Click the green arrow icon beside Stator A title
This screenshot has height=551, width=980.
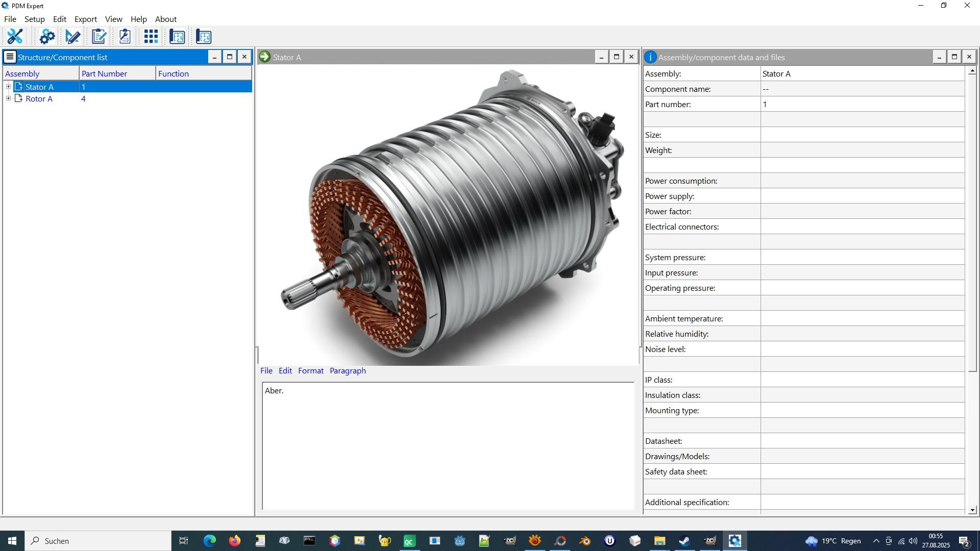pyautogui.click(x=264, y=57)
